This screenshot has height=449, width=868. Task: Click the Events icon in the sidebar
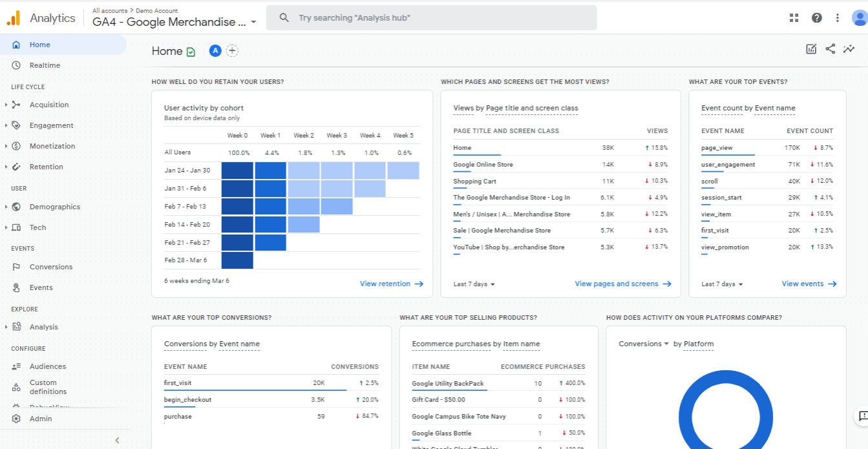click(x=16, y=287)
